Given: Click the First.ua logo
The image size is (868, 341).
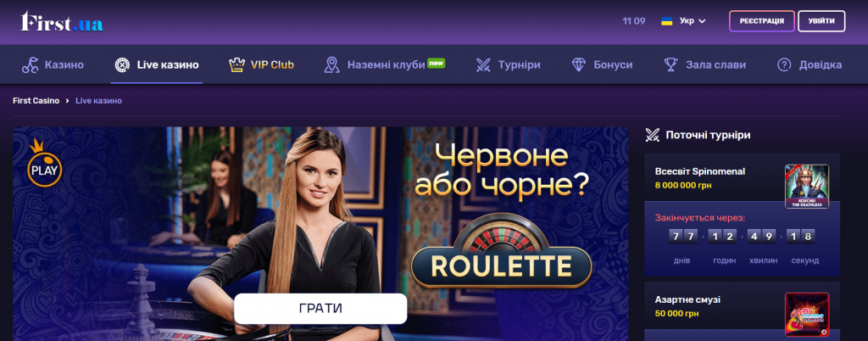Looking at the screenshot, I should [x=61, y=21].
